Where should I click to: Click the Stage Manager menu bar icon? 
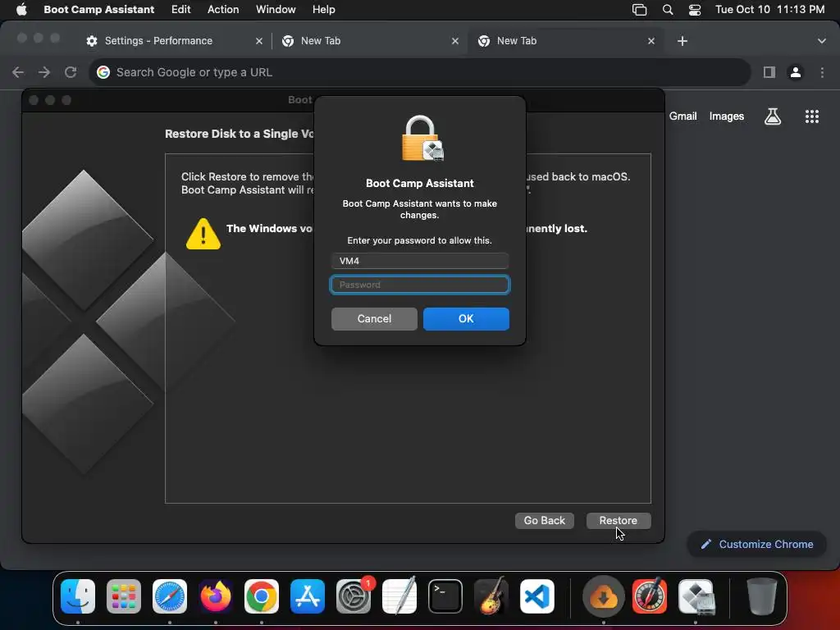[x=640, y=10]
